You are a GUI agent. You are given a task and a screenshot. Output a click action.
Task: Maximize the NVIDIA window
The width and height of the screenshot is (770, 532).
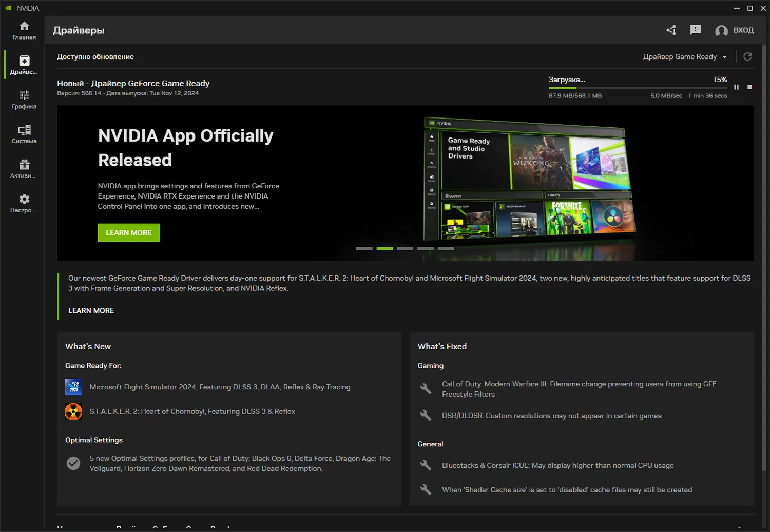click(750, 8)
